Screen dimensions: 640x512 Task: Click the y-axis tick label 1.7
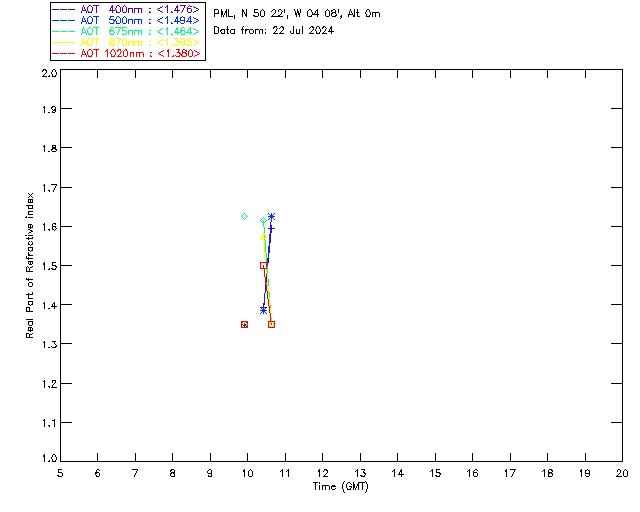pyautogui.click(x=49, y=188)
